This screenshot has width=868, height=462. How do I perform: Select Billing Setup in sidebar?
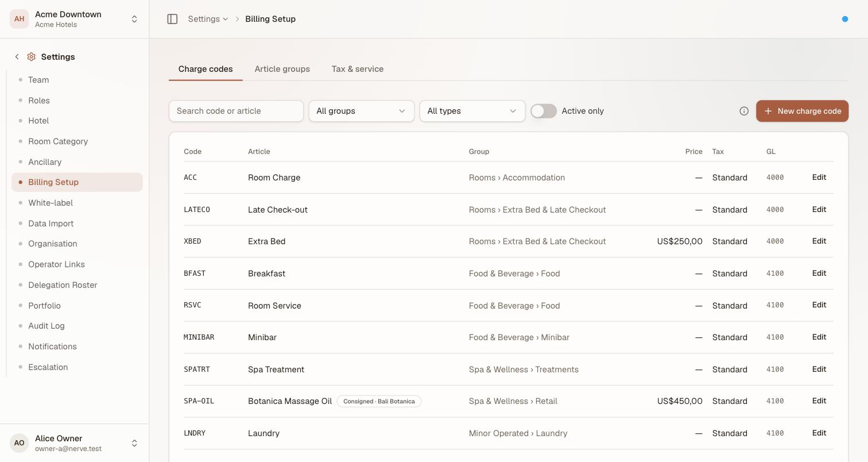click(77, 182)
